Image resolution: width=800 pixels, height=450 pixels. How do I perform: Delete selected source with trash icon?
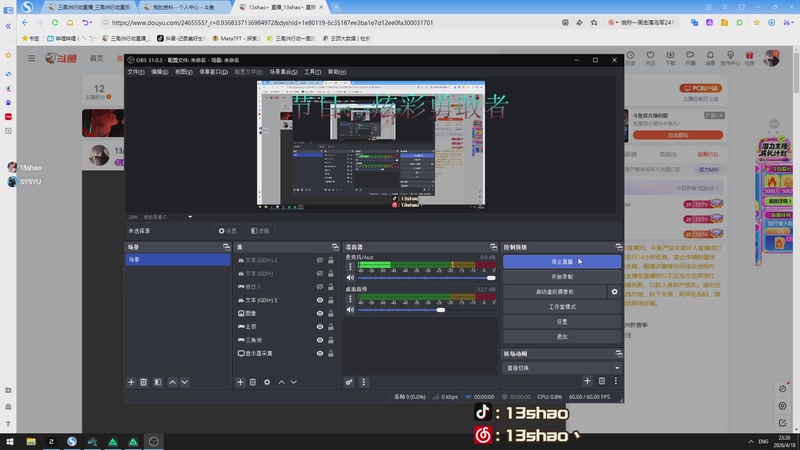coord(253,382)
